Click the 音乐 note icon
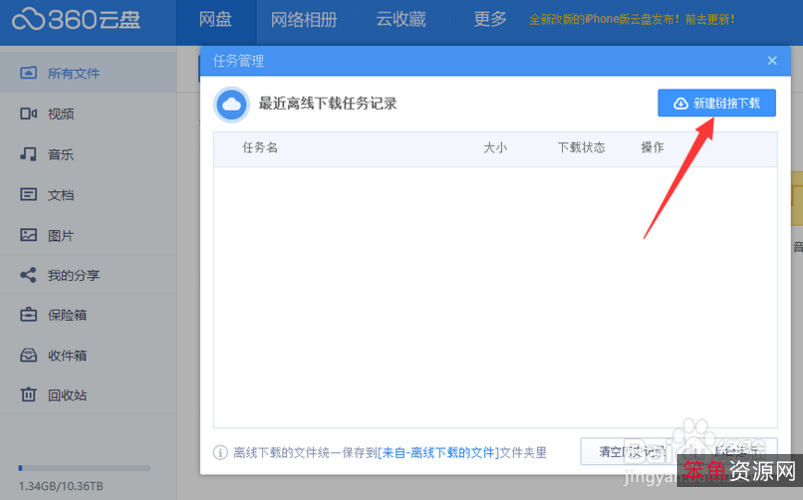Screen dimensions: 803x500 [x=28, y=154]
